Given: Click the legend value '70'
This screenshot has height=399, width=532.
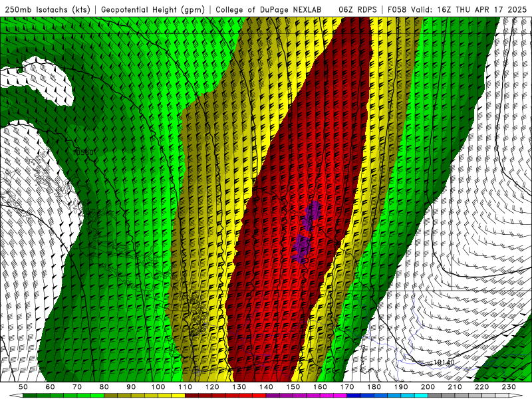Looking at the screenshot, I should [x=77, y=387].
